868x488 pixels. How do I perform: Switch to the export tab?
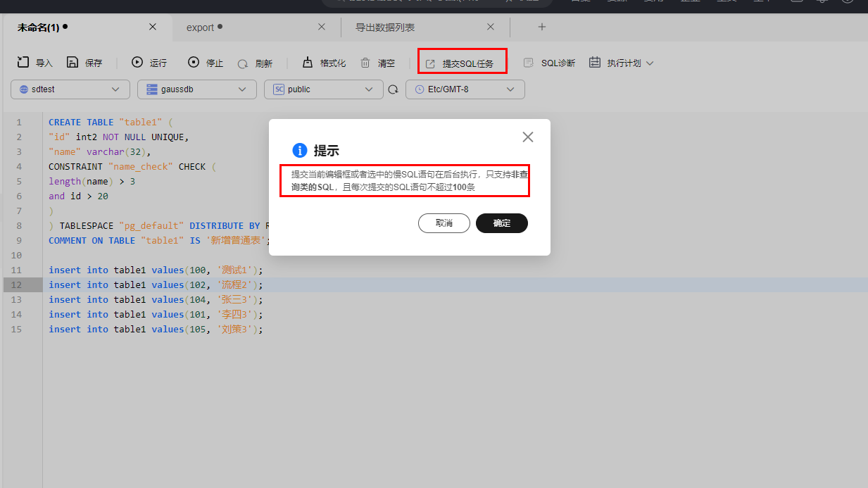coord(200,27)
